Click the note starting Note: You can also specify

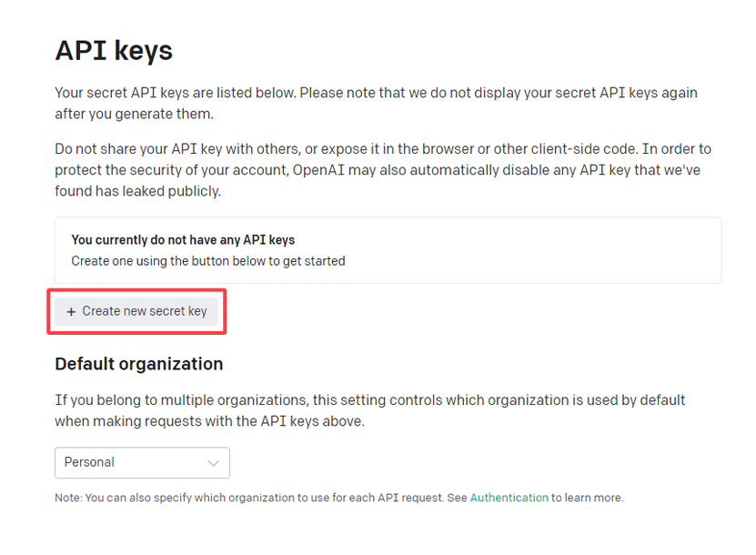(x=262, y=499)
